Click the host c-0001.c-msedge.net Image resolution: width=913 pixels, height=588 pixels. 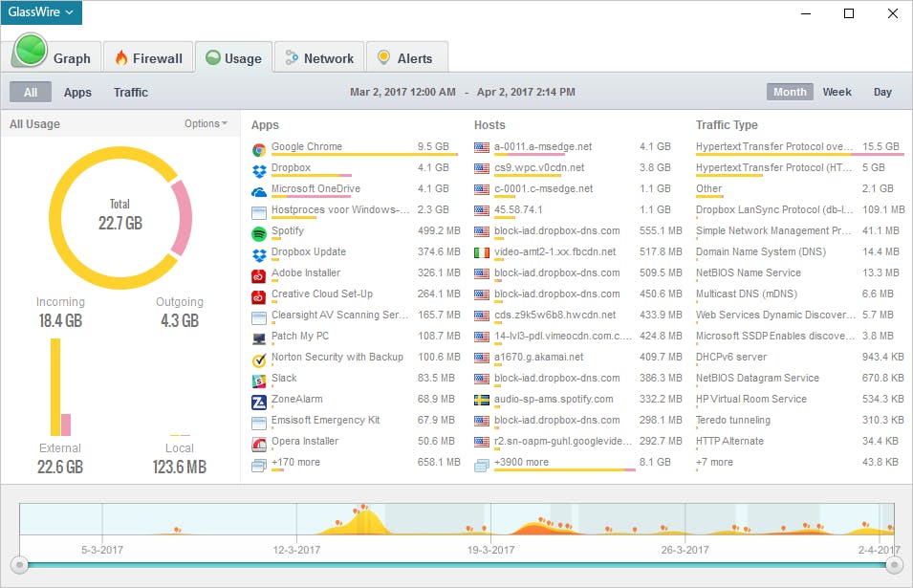(x=543, y=188)
